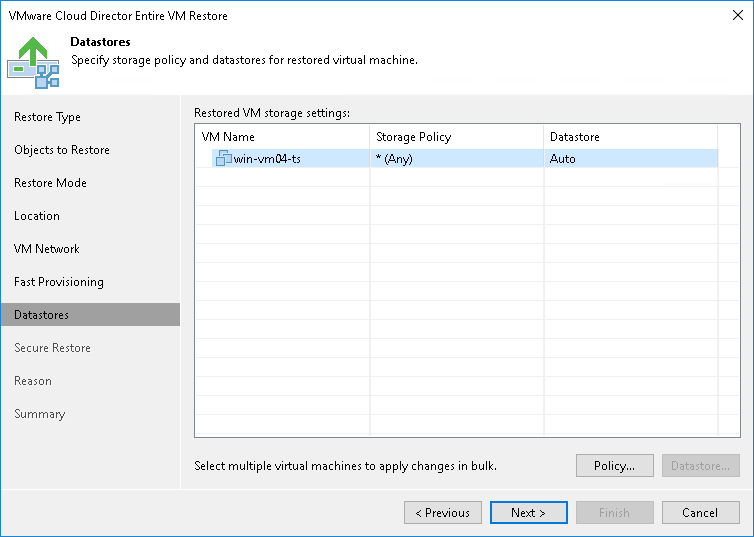
Task: Cancel the restore wizard
Action: [x=700, y=512]
